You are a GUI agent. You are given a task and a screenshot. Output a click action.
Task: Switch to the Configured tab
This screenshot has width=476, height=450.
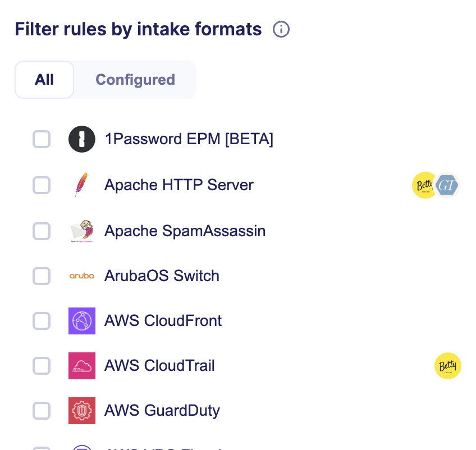135,79
